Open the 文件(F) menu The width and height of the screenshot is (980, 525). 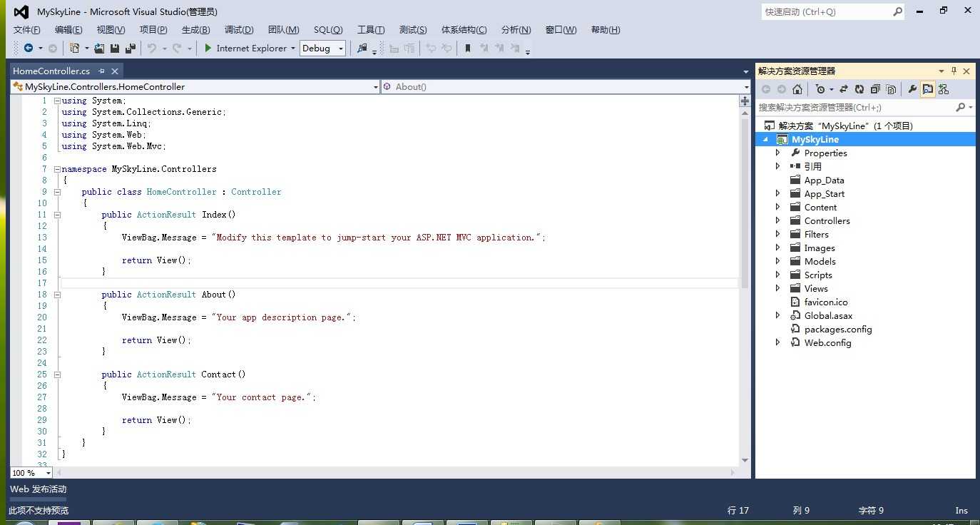click(27, 29)
